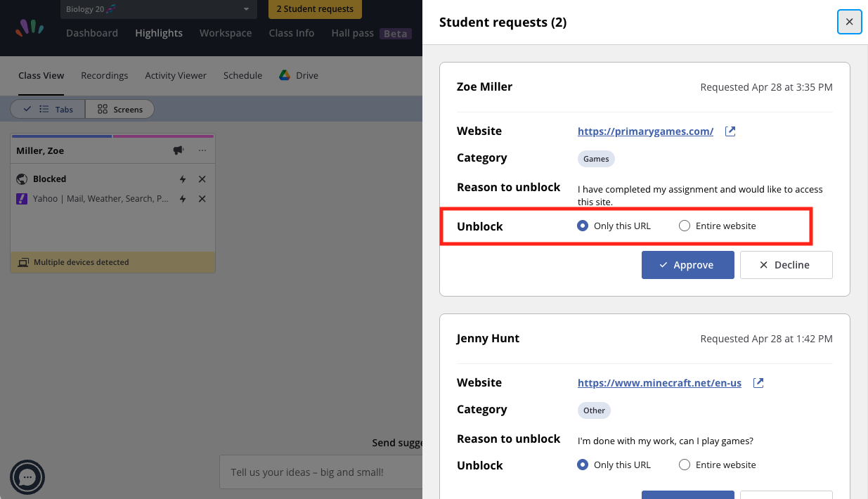This screenshot has height=499, width=868.
Task: Click the Google Drive icon
Action: coord(285,75)
